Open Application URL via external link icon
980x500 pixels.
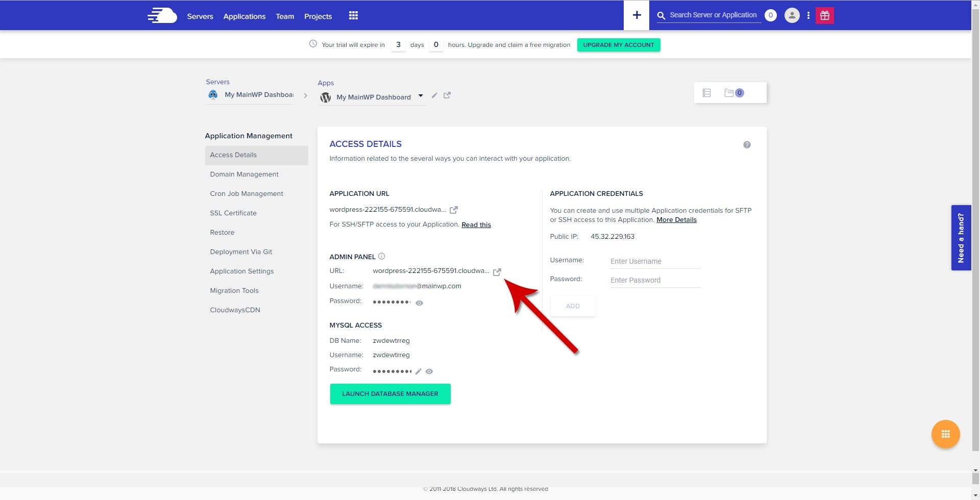tap(454, 209)
